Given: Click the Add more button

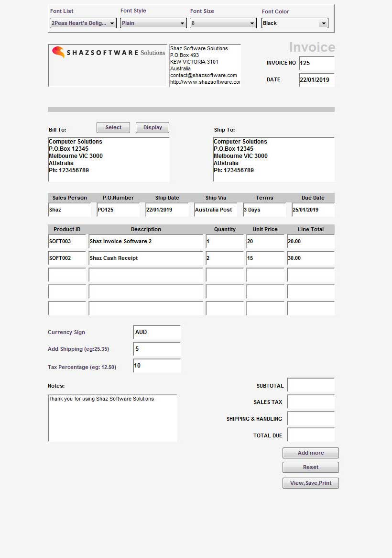Looking at the screenshot, I should (310, 453).
